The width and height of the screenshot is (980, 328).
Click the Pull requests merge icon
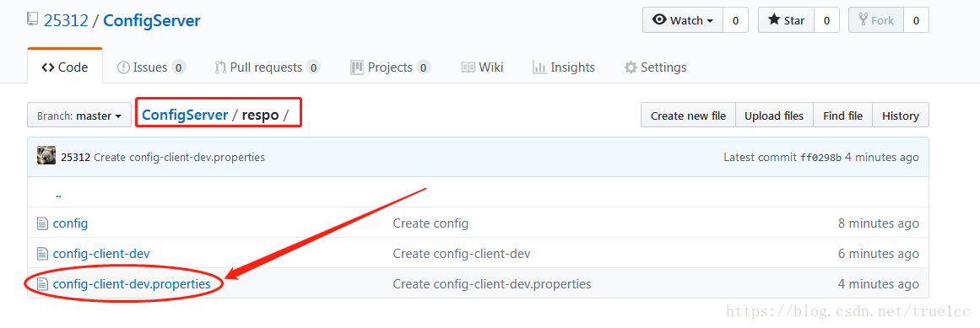coord(220,67)
